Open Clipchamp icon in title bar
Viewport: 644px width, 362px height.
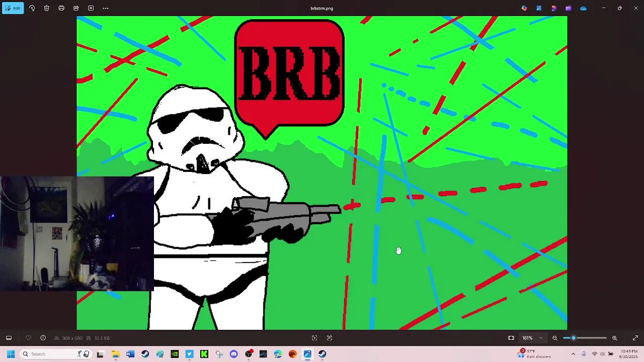[x=554, y=8]
